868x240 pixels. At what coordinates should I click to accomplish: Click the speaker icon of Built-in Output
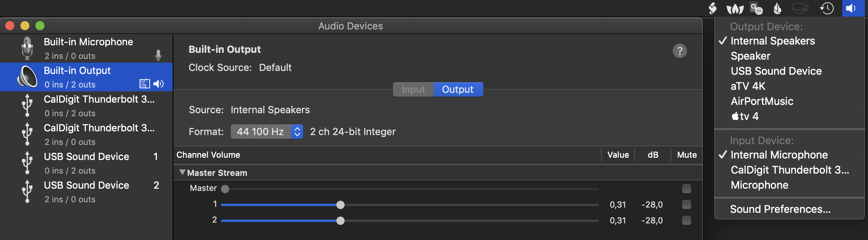pyautogui.click(x=27, y=77)
